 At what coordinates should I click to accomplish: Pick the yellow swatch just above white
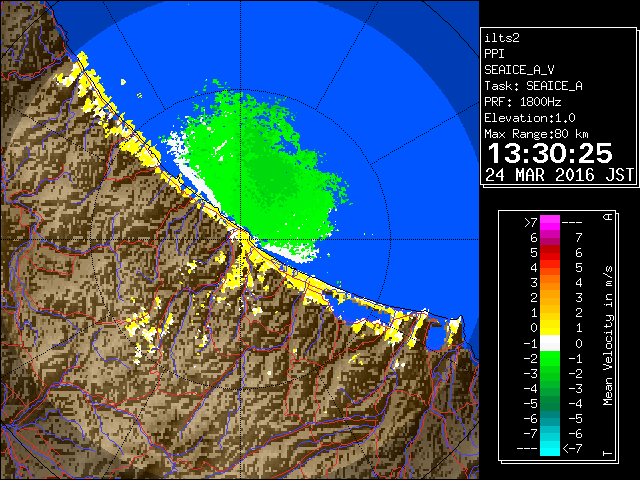coord(550,328)
